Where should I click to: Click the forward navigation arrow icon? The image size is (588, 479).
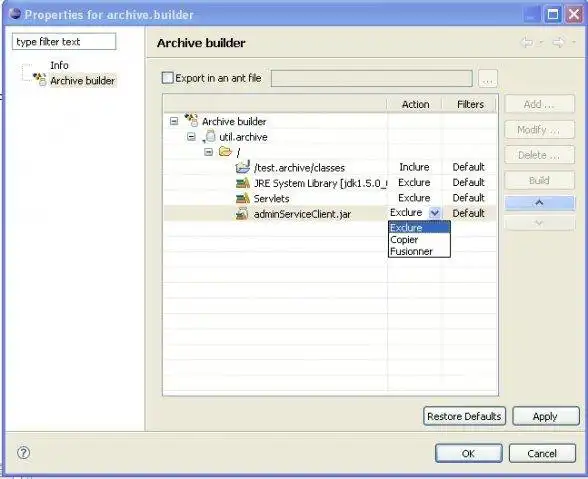pyautogui.click(x=558, y=42)
